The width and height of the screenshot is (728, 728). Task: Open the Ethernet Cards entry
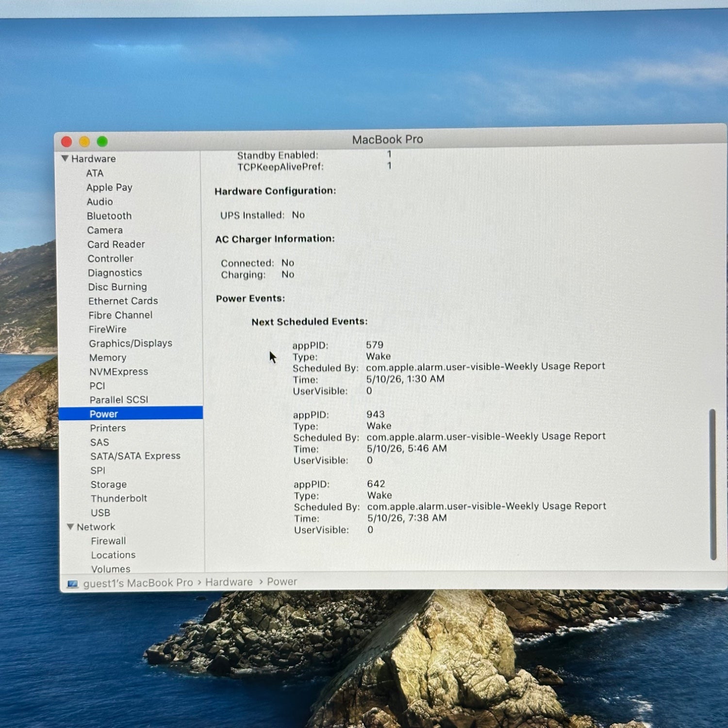[123, 301]
